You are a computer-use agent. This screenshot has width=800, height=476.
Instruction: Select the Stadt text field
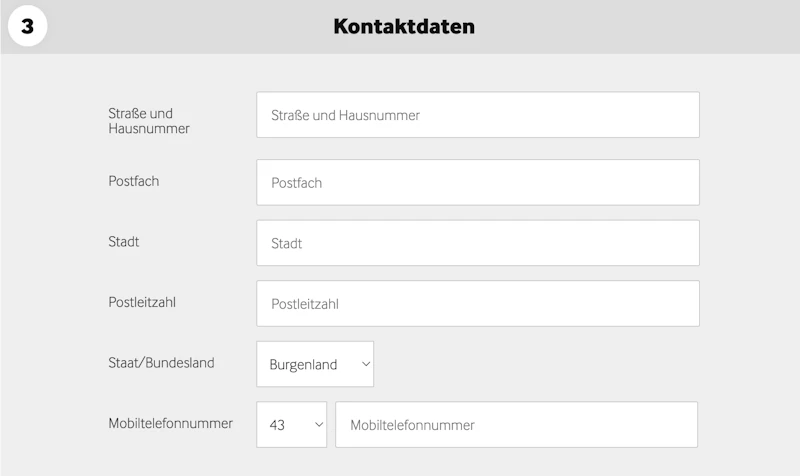point(477,243)
